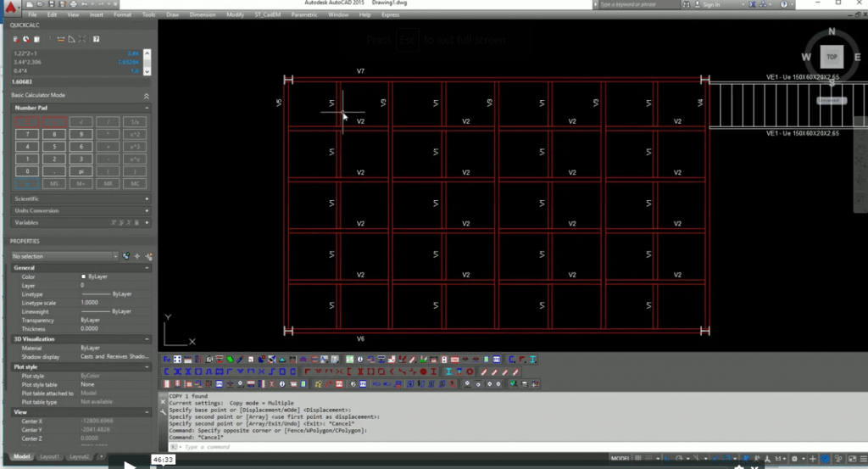Image resolution: width=868 pixels, height=469 pixels.
Task: Click TOP face of the ViewCube
Action: click(x=832, y=57)
